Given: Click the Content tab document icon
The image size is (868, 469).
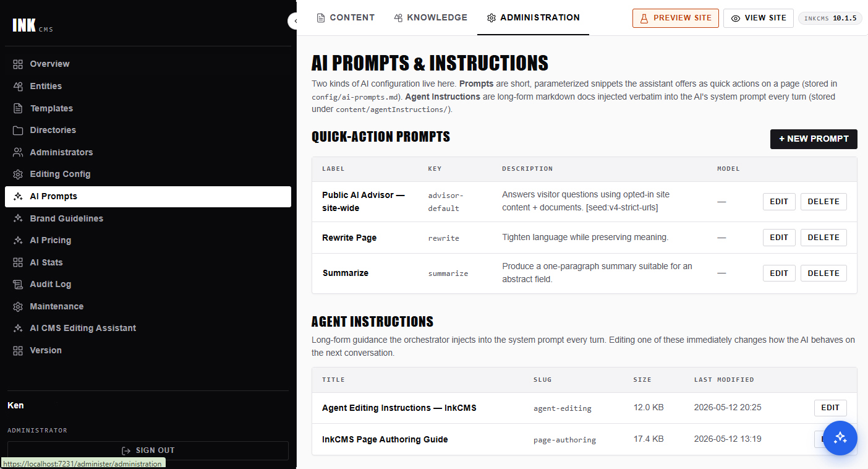Looking at the screenshot, I should pos(321,18).
